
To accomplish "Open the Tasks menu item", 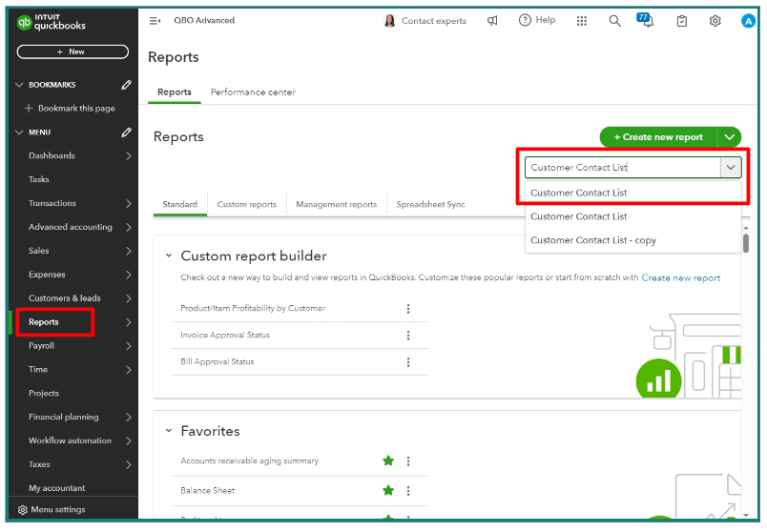I will (39, 179).
